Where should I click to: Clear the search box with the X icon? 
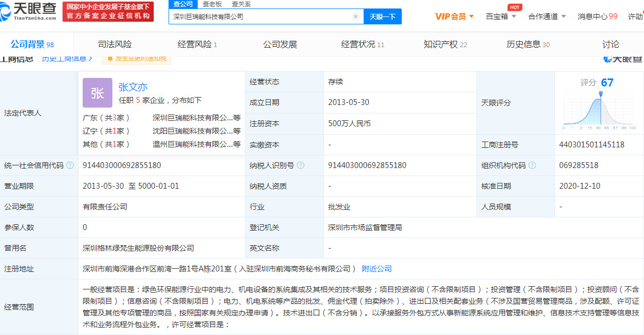click(356, 16)
